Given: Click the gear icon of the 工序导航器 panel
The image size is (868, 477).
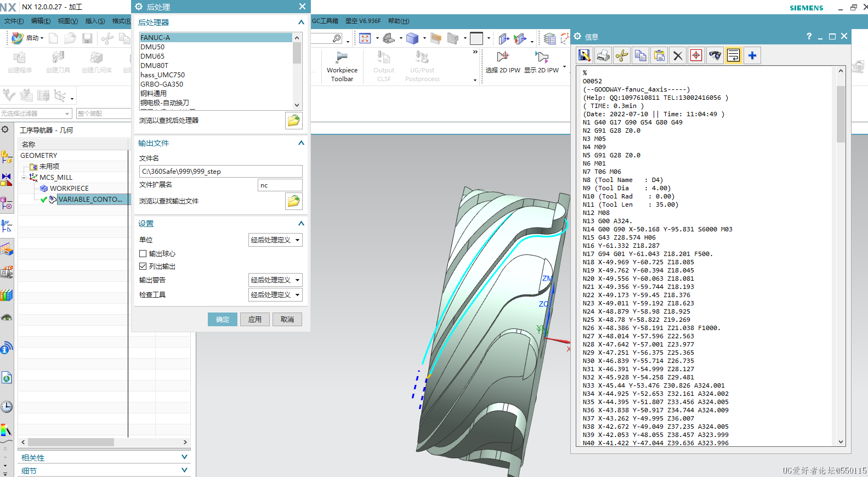Looking at the screenshot, I should (x=5, y=129).
